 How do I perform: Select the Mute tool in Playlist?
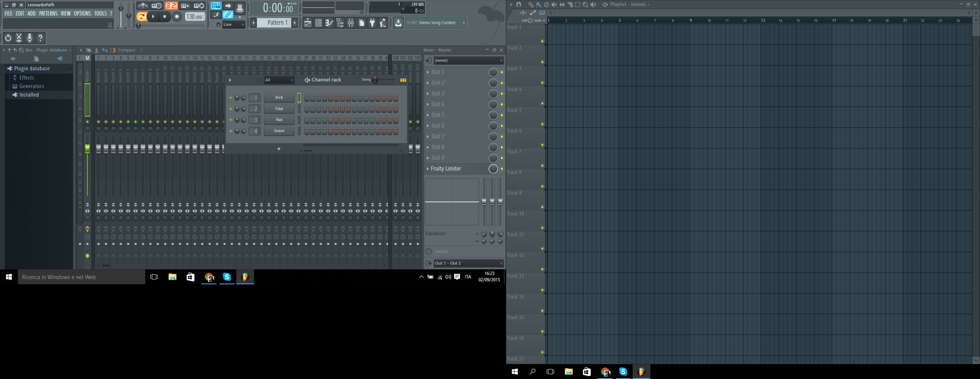[554, 4]
